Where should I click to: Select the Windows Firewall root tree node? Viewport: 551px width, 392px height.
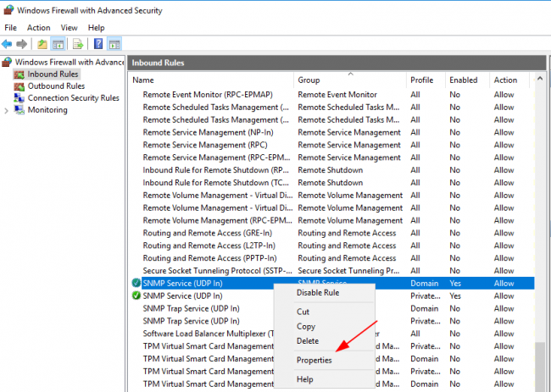[x=68, y=62]
